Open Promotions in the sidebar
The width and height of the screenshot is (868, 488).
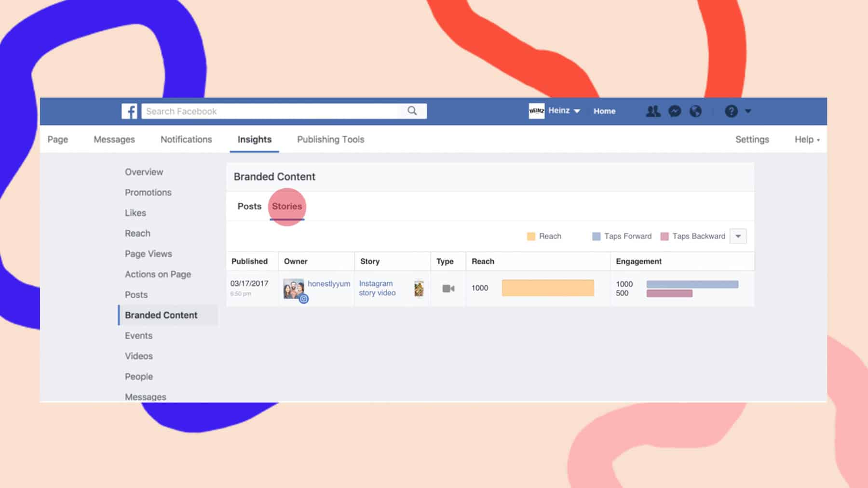tap(148, 192)
